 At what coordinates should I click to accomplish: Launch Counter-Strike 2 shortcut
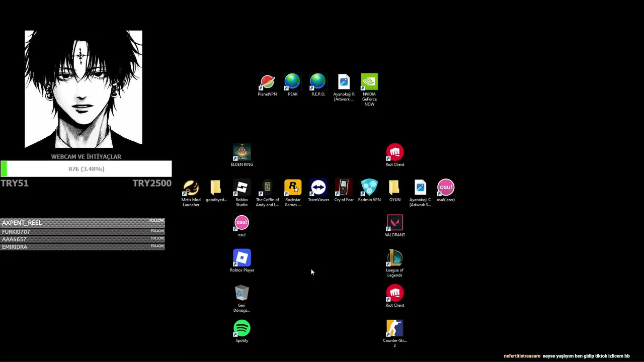click(x=395, y=334)
